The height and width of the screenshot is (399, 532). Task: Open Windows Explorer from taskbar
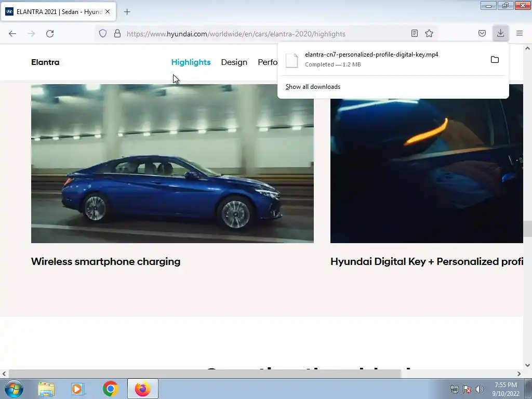point(46,389)
